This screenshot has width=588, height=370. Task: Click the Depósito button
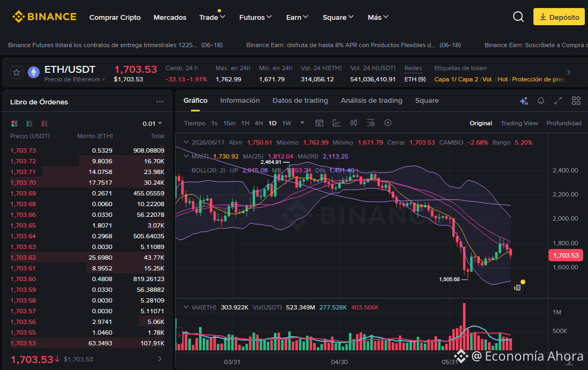pos(559,17)
